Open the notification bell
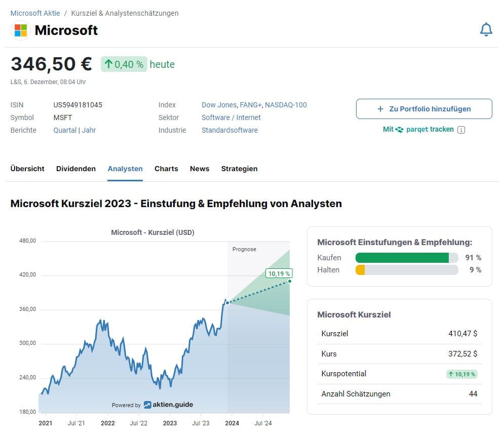This screenshot has width=504, height=437. pos(486,29)
